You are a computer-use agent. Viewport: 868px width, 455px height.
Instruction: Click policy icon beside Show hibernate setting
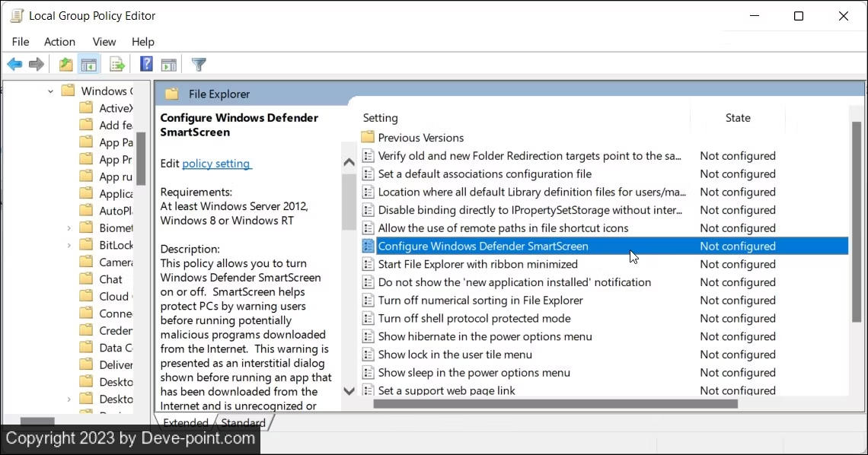(x=368, y=336)
